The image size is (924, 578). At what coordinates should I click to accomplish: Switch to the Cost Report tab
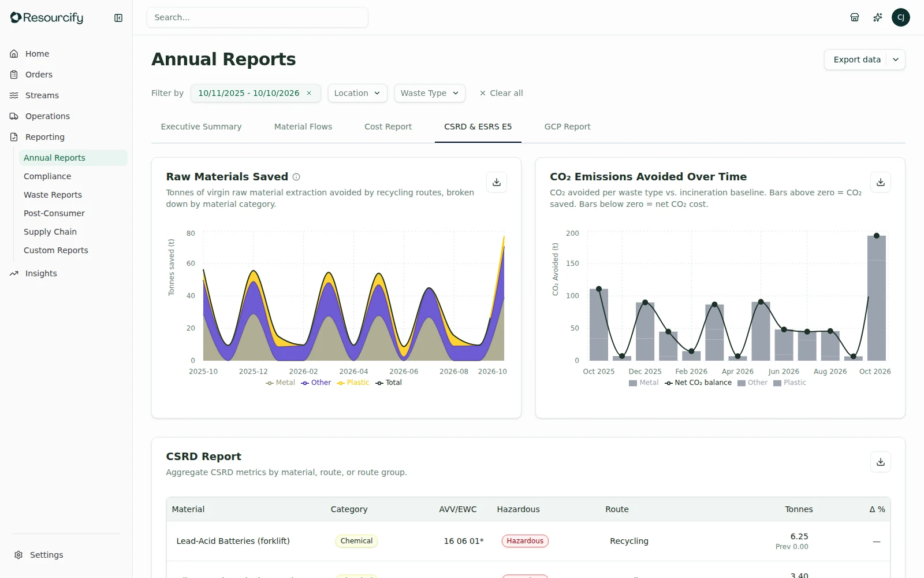pos(388,127)
